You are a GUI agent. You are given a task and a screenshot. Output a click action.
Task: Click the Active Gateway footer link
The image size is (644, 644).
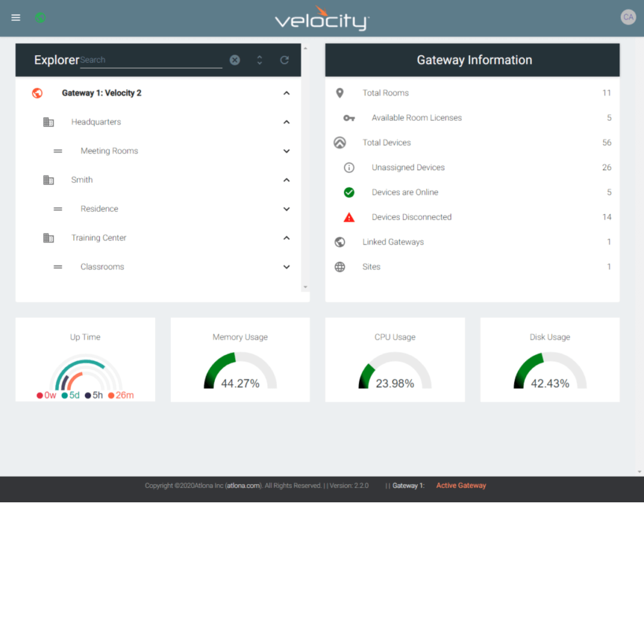point(460,486)
